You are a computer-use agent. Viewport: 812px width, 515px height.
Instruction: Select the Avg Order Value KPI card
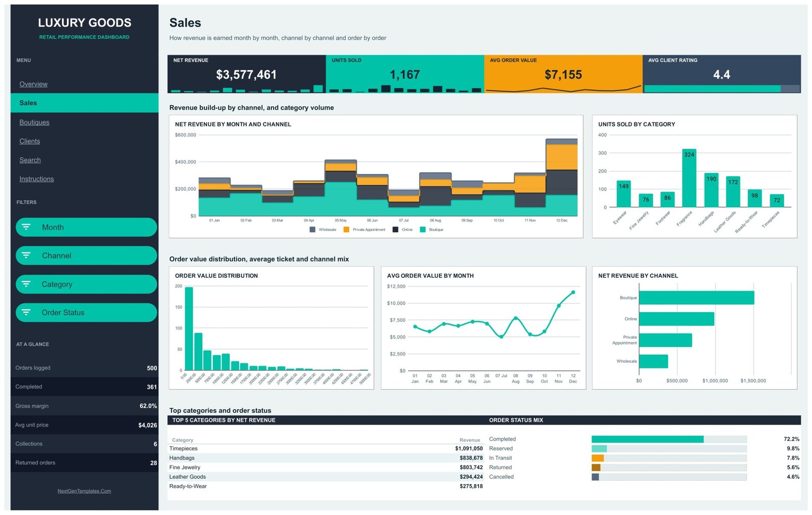click(563, 74)
